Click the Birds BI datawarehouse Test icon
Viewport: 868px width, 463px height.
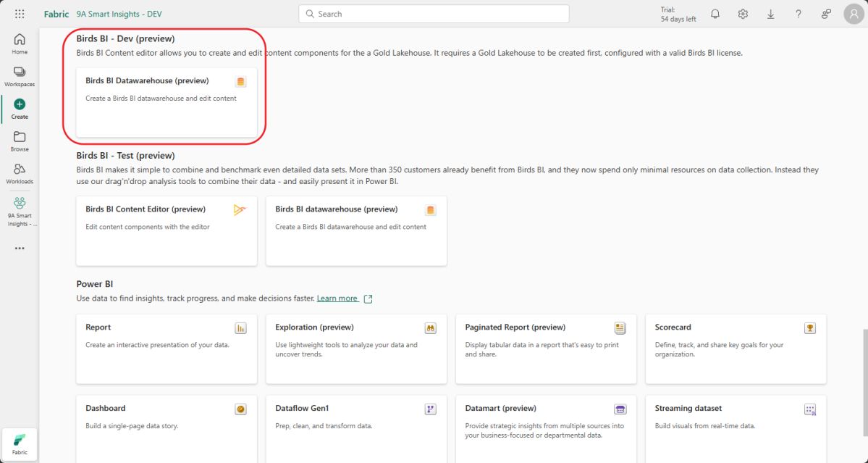pyautogui.click(x=430, y=210)
